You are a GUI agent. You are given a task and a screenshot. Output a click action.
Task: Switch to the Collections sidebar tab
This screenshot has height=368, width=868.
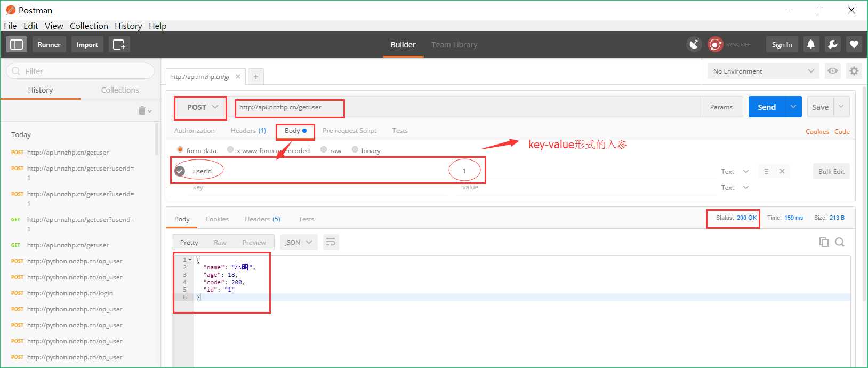click(x=120, y=90)
